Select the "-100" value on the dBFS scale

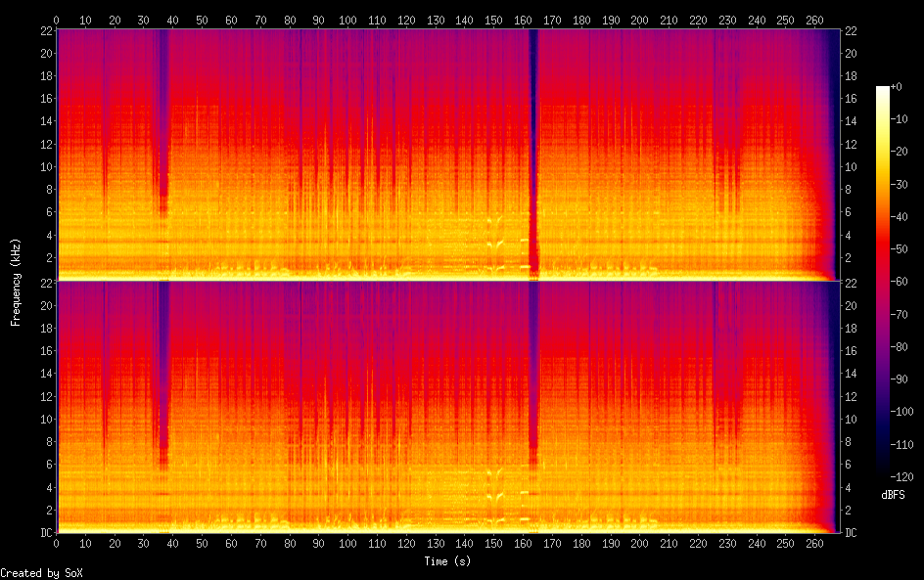point(902,412)
